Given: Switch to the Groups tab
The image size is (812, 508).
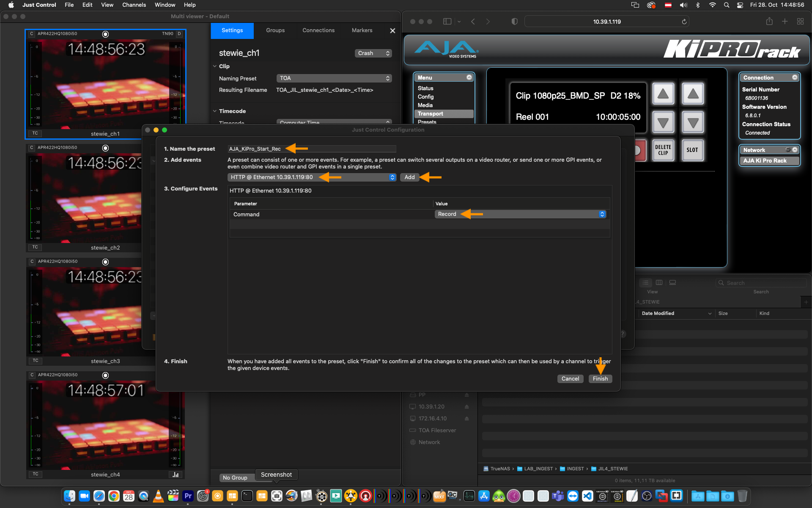Looking at the screenshot, I should point(275,30).
